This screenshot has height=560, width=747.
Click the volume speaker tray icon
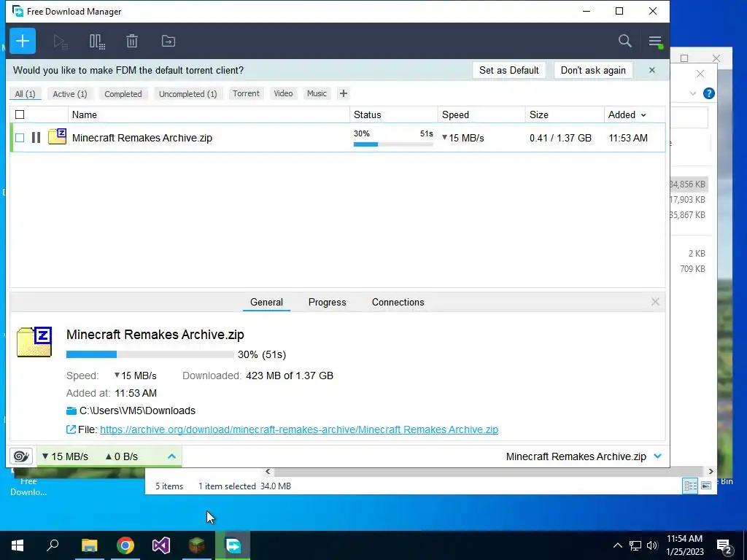point(652,545)
